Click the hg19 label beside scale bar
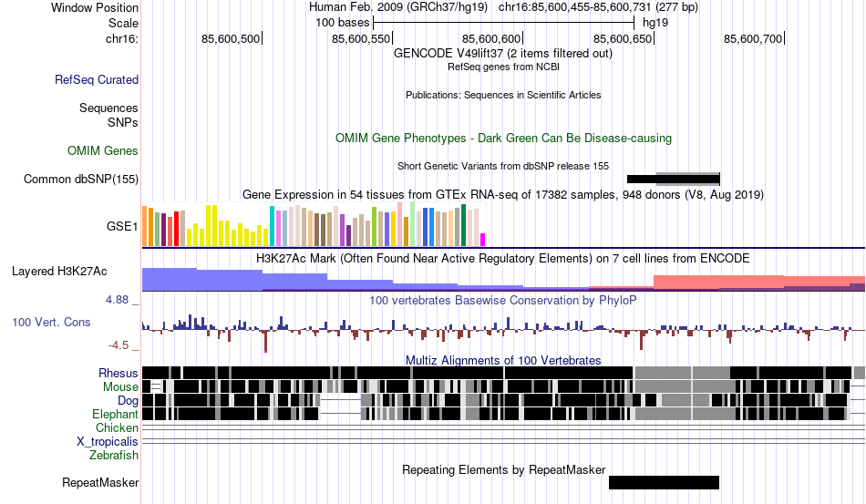 pos(655,23)
